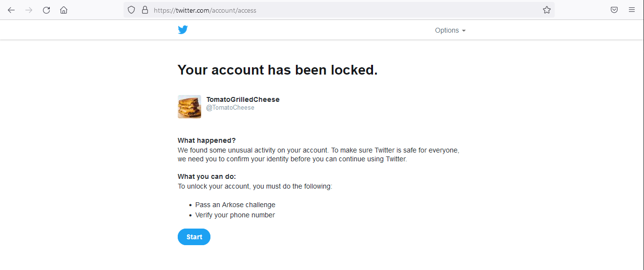This screenshot has height=270, width=644.
Task: Open the Firefox hamburger menu
Action: (x=632, y=10)
